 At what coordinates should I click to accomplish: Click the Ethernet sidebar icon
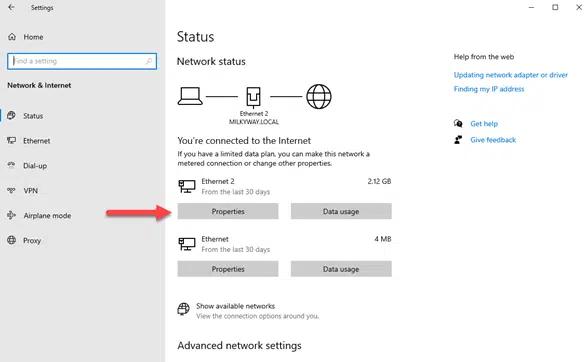12,141
